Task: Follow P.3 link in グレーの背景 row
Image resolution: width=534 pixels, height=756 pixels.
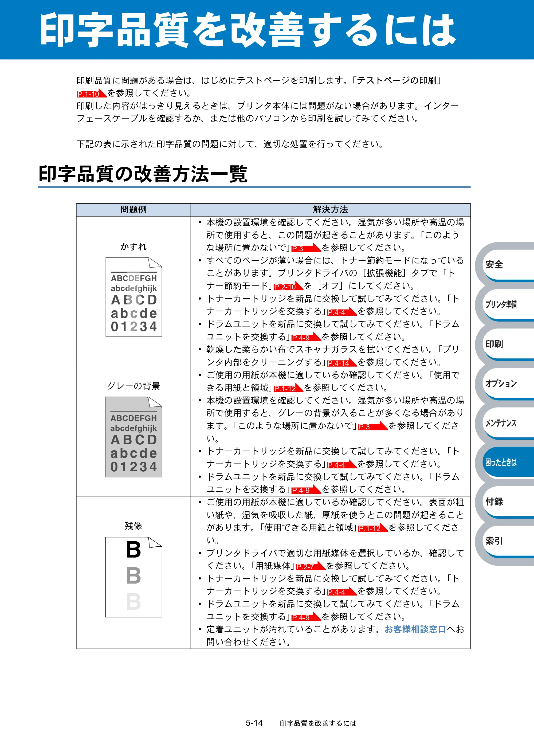Action: [373, 426]
